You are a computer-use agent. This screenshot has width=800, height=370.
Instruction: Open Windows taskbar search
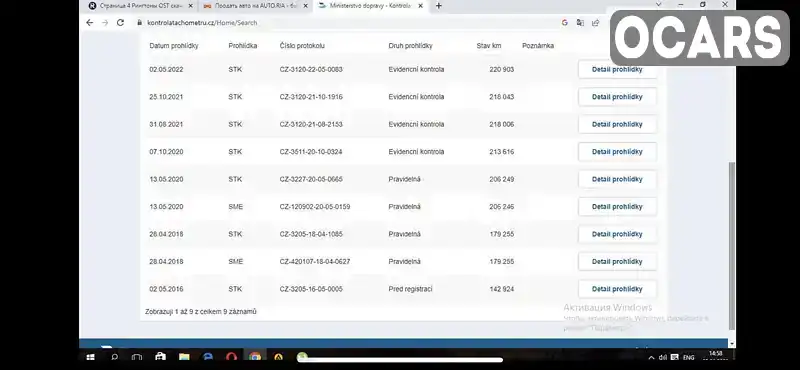[x=114, y=357]
